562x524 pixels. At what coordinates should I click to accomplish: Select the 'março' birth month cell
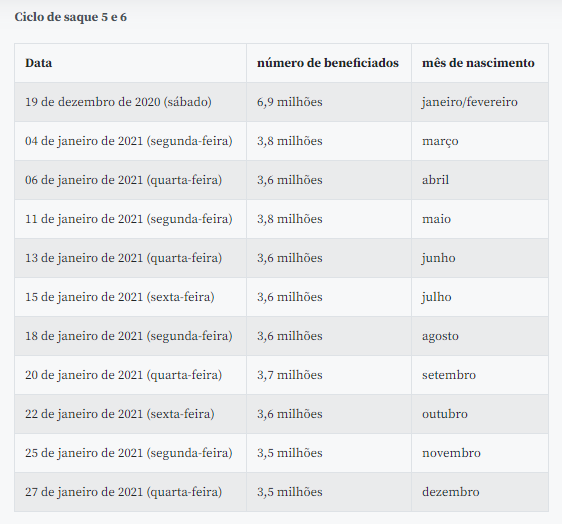click(x=480, y=141)
